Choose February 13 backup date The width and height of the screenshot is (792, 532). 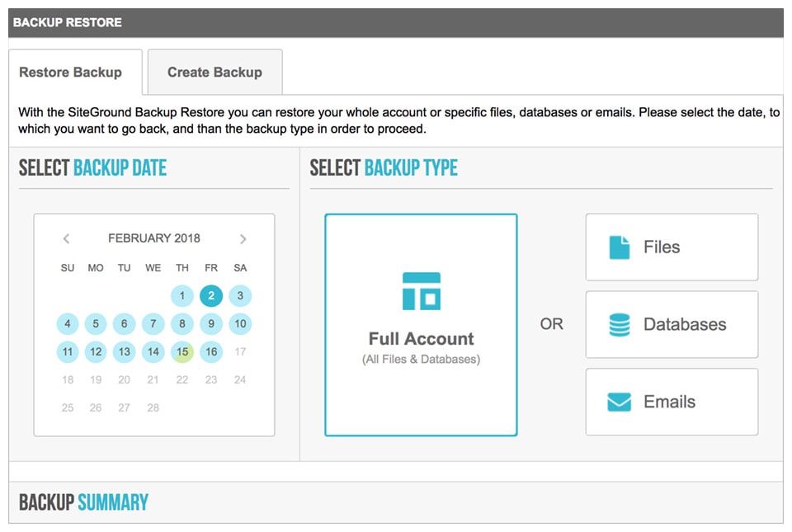[124, 352]
